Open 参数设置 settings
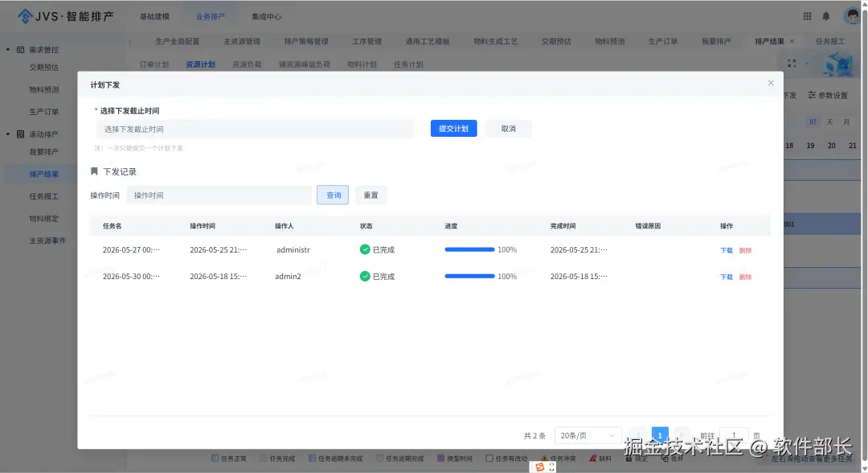 828,95
